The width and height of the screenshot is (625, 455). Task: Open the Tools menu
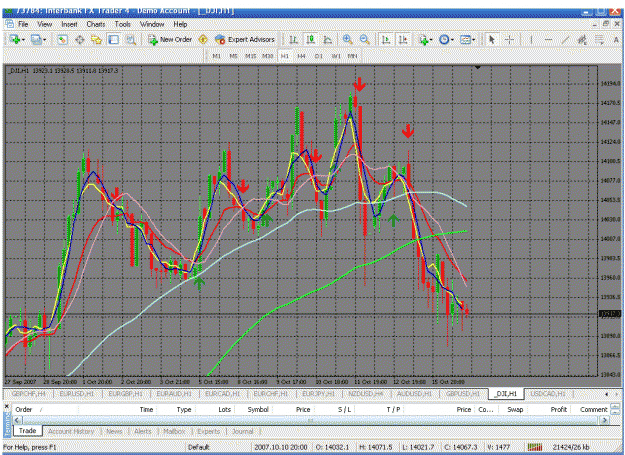[123, 24]
